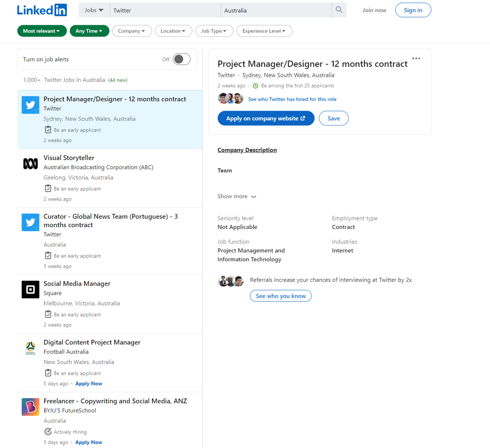Click the Twitter company link in job detail
Image resolution: width=490 pixels, height=448 pixels.
(x=226, y=75)
